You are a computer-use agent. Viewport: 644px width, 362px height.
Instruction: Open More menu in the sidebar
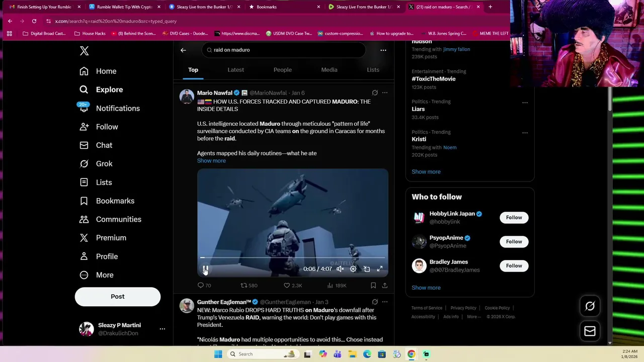point(97,275)
